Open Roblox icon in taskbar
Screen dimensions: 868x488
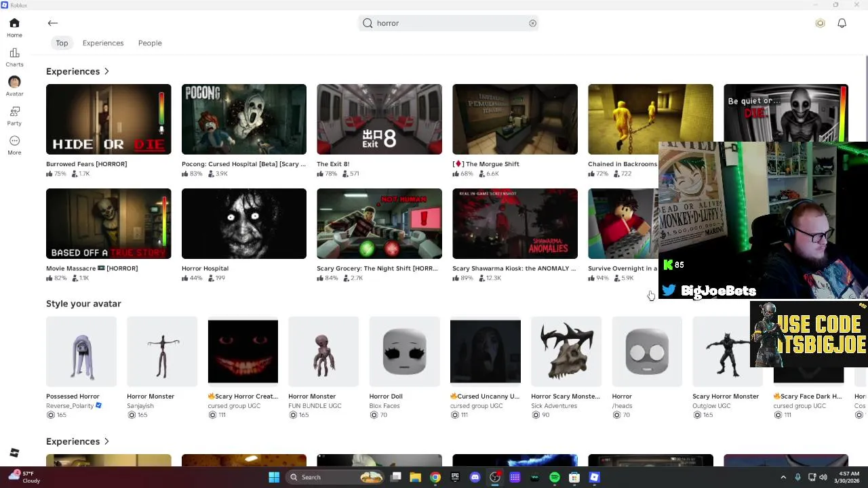(x=595, y=477)
